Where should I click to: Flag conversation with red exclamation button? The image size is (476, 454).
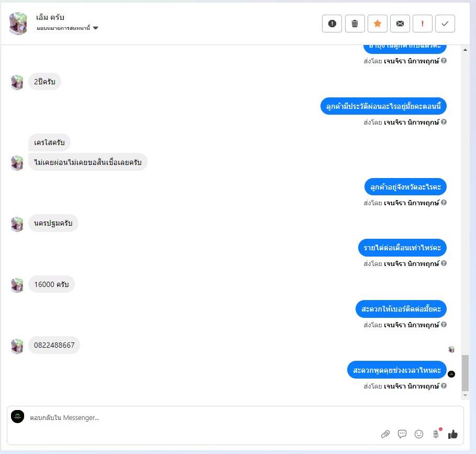(x=422, y=24)
